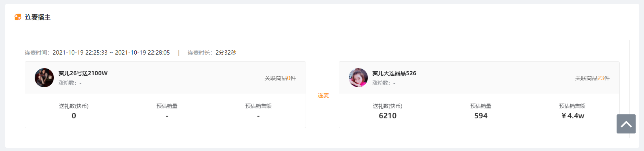Click the orange 连麦播主 section icon
The height and width of the screenshot is (151, 644).
click(x=18, y=17)
